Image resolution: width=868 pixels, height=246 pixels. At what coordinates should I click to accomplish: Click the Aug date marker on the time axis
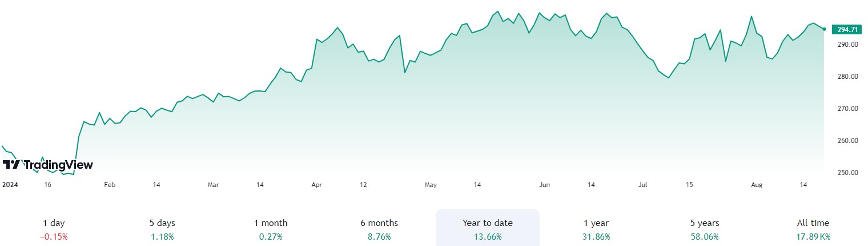pos(757,185)
